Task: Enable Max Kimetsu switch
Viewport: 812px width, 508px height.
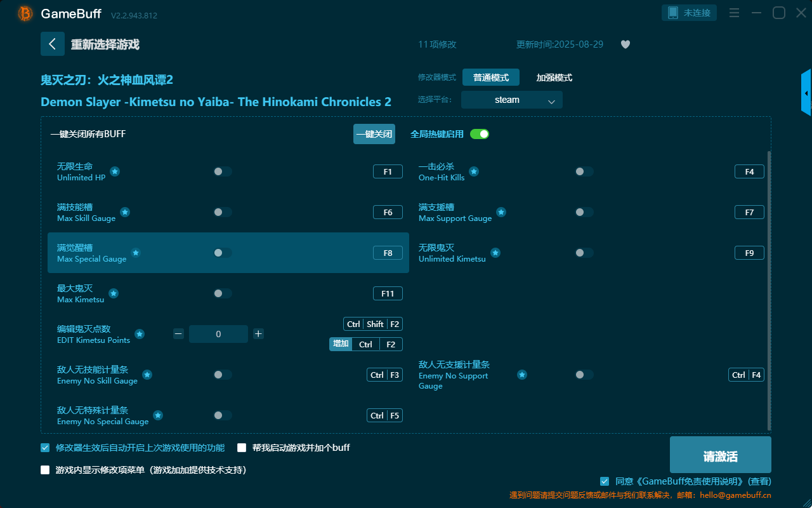Action: click(223, 293)
